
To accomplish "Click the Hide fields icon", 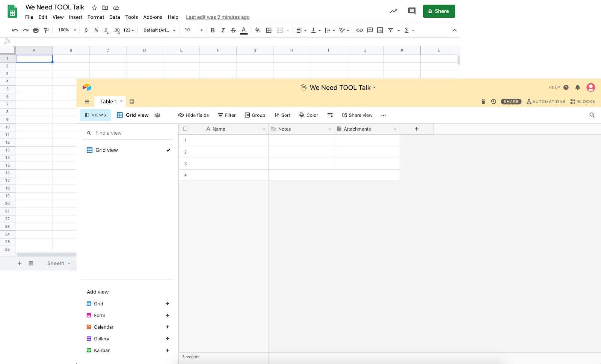I will (181, 115).
